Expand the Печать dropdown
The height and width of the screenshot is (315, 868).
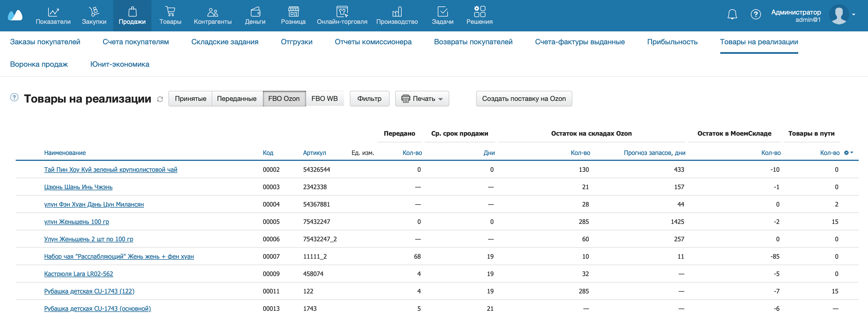click(x=422, y=99)
